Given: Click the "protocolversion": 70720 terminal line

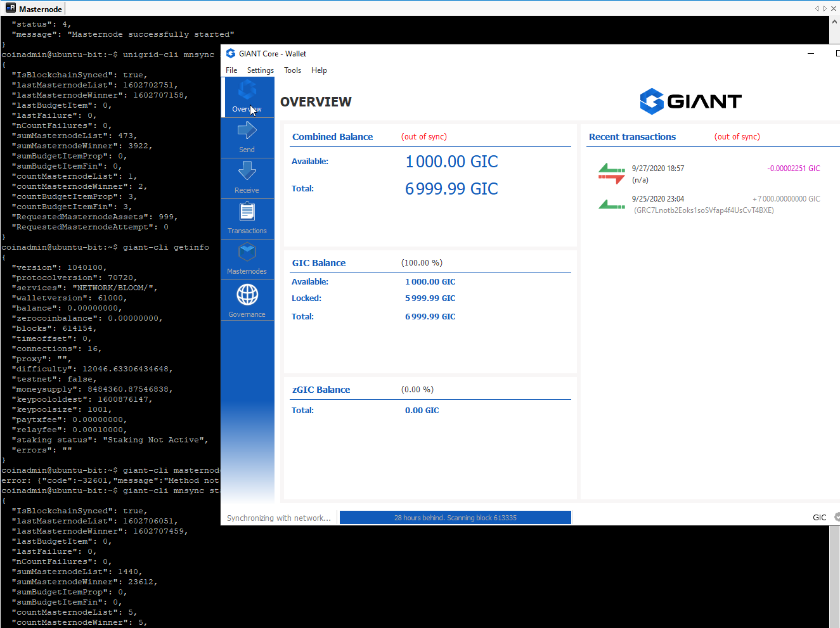Looking at the screenshot, I should click(75, 278).
